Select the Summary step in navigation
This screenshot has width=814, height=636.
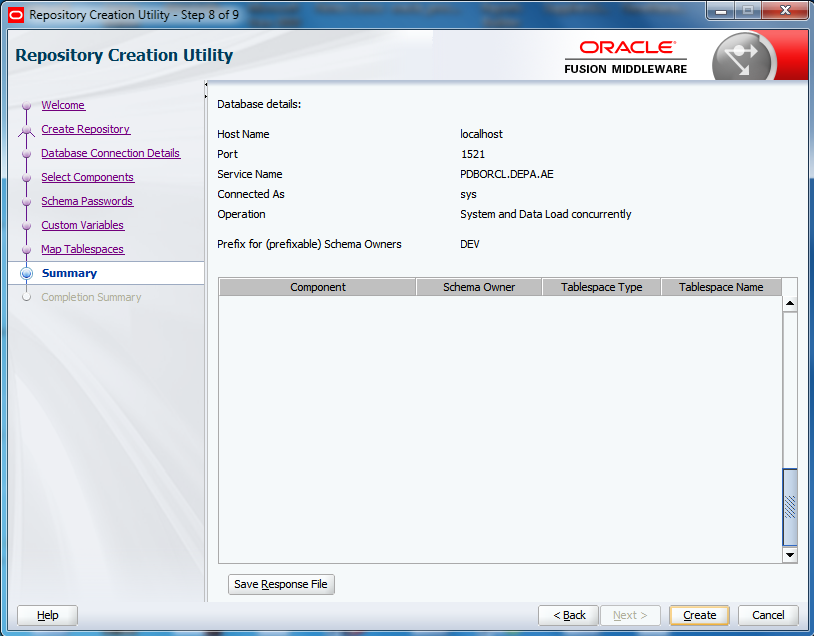pos(69,273)
